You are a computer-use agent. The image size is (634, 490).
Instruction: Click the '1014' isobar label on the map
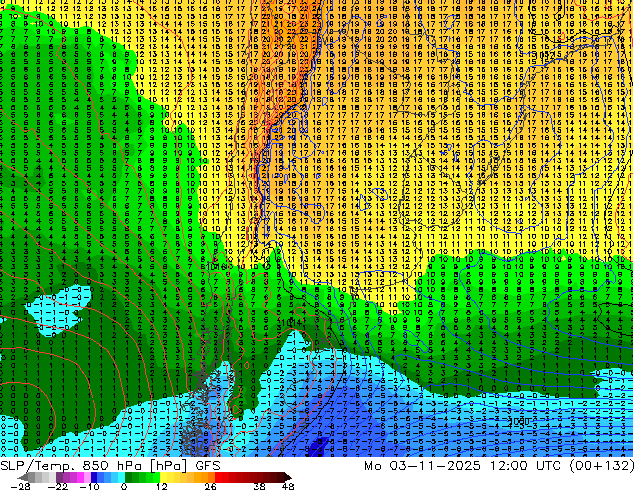(x=290, y=322)
